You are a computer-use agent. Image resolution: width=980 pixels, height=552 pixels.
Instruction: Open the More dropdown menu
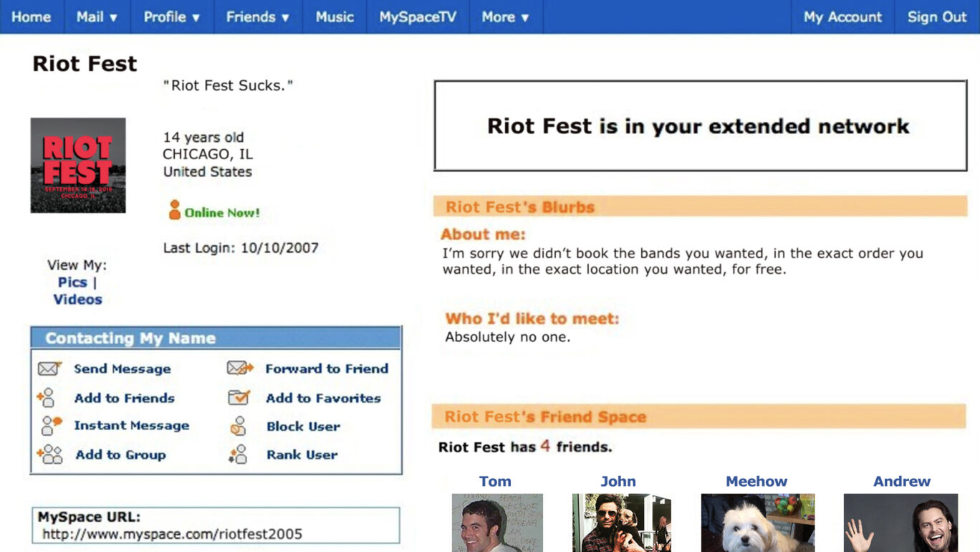(506, 17)
